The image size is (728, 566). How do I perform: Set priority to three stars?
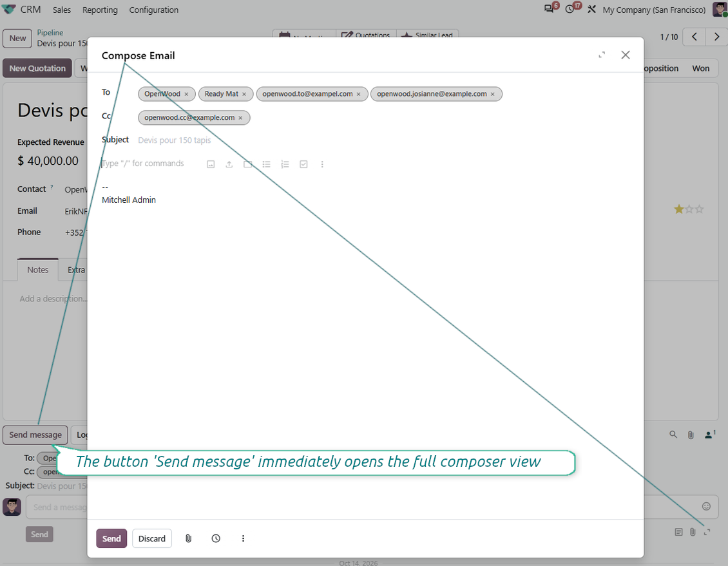700,209
